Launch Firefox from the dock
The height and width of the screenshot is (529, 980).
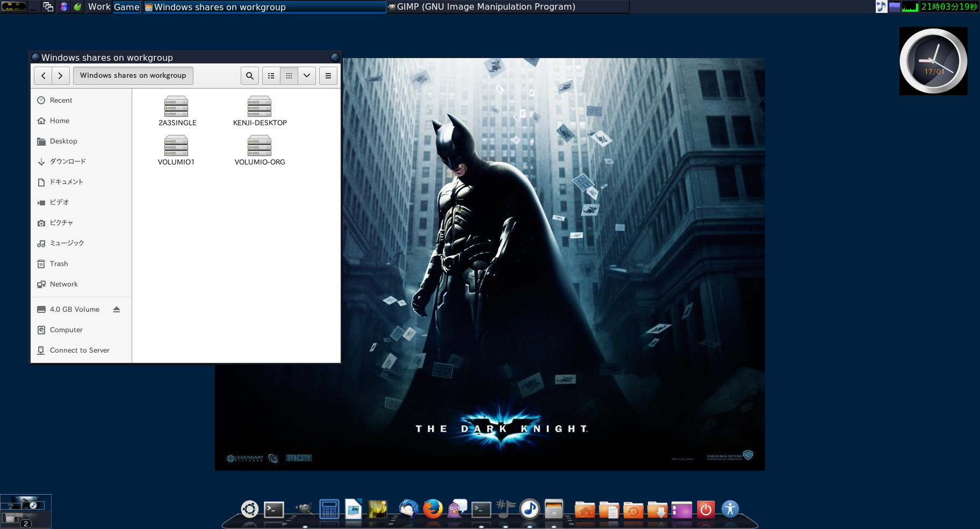433,509
